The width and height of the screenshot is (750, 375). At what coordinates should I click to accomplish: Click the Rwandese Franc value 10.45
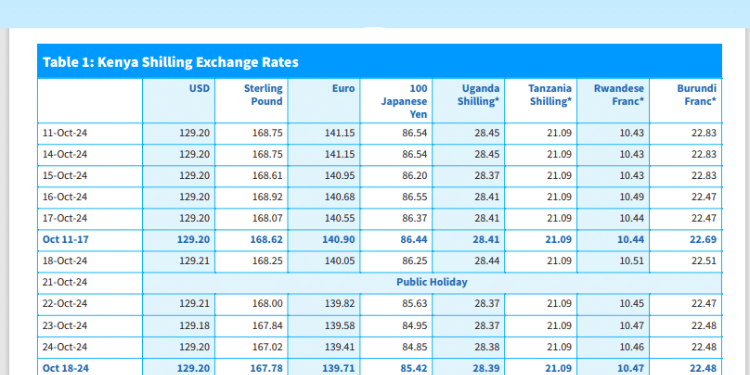632,304
